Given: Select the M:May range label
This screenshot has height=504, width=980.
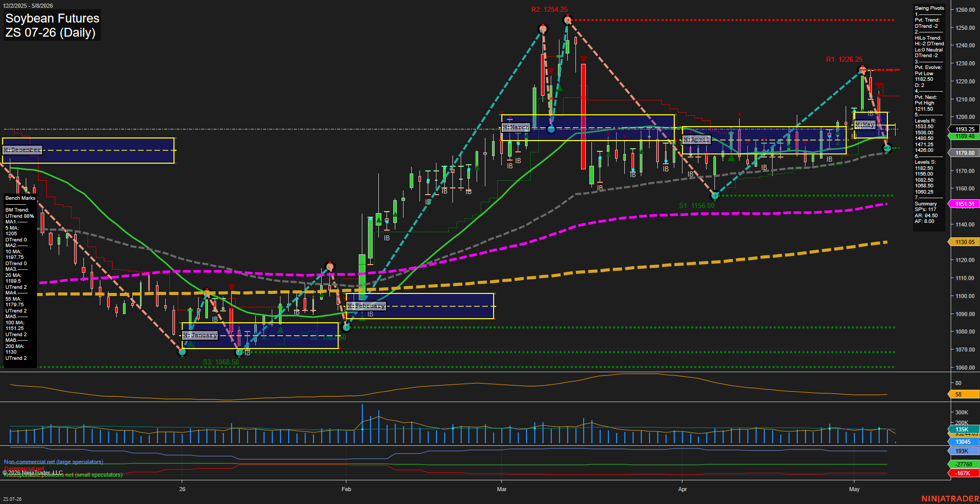Looking at the screenshot, I should [x=865, y=125].
